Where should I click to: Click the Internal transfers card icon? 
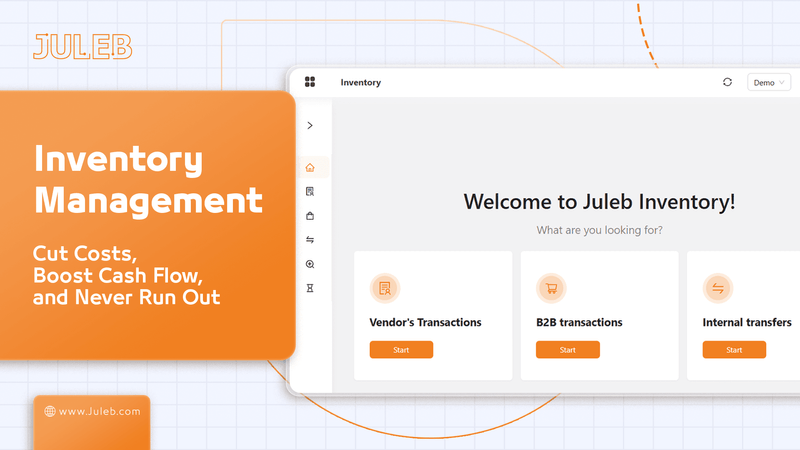tap(717, 289)
